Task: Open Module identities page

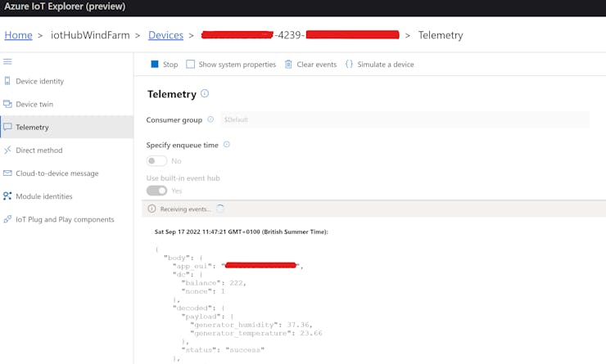Action: tap(67, 196)
